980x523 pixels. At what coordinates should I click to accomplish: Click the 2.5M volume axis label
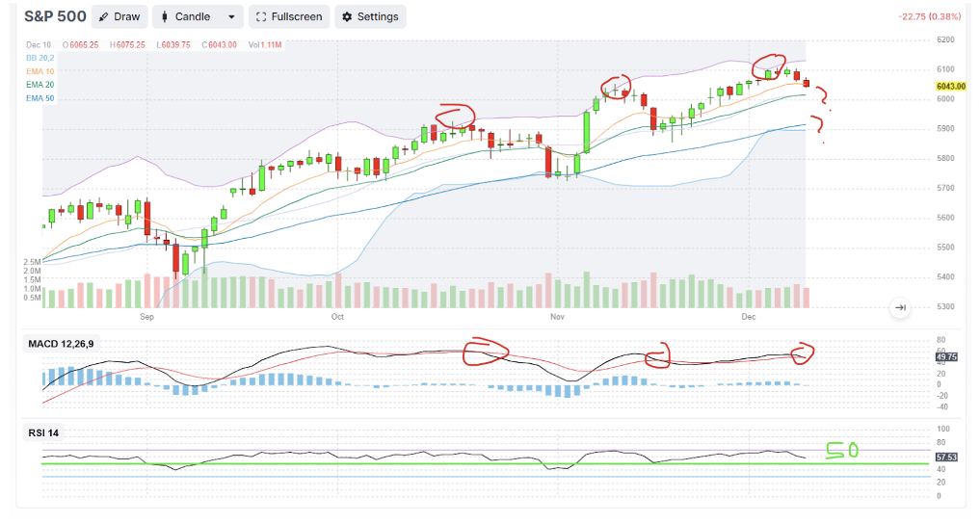33,262
